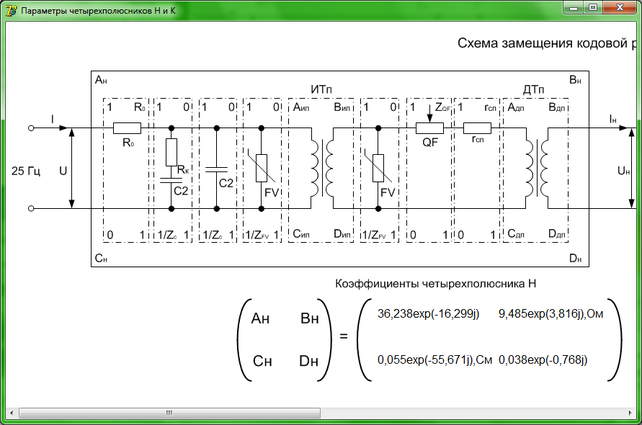Click the ZQF label above the switch
Screen dimensions: 642x425
tap(443, 107)
